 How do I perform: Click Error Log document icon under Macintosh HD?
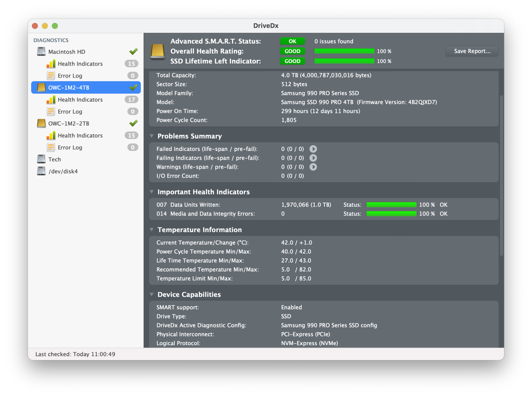pos(51,76)
